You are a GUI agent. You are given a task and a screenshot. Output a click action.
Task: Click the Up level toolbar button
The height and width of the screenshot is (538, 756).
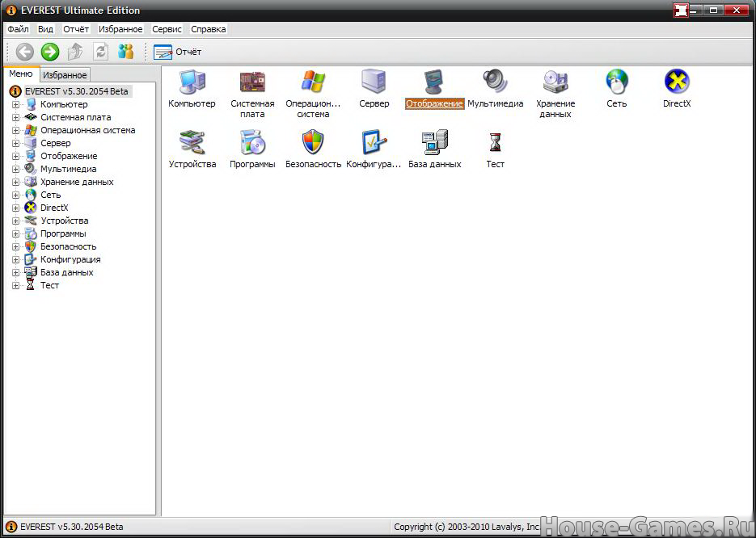pos(75,52)
